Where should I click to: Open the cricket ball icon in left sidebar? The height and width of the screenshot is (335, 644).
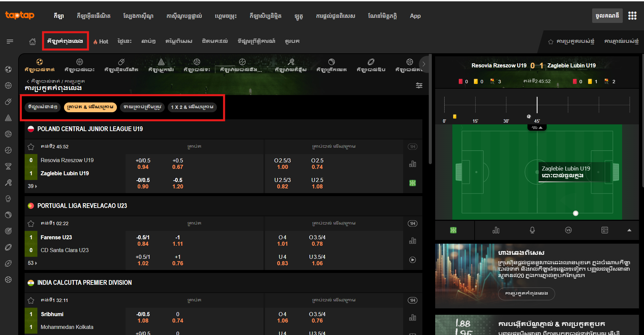(8, 215)
